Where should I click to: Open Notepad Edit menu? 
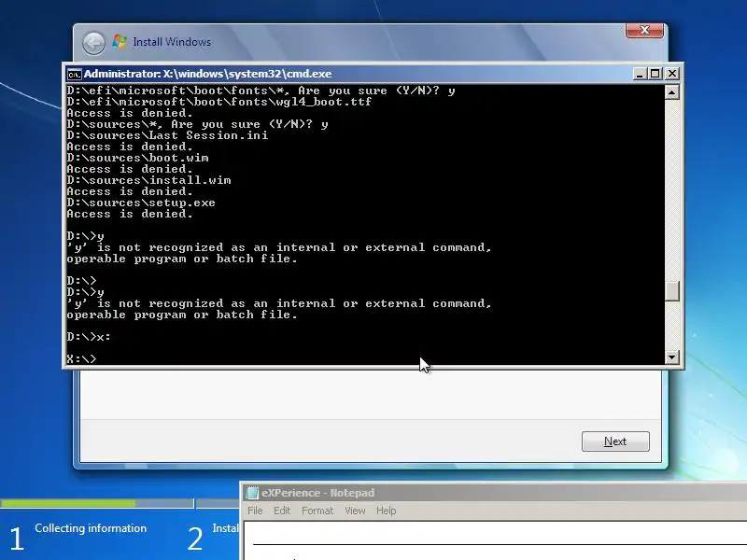point(282,511)
